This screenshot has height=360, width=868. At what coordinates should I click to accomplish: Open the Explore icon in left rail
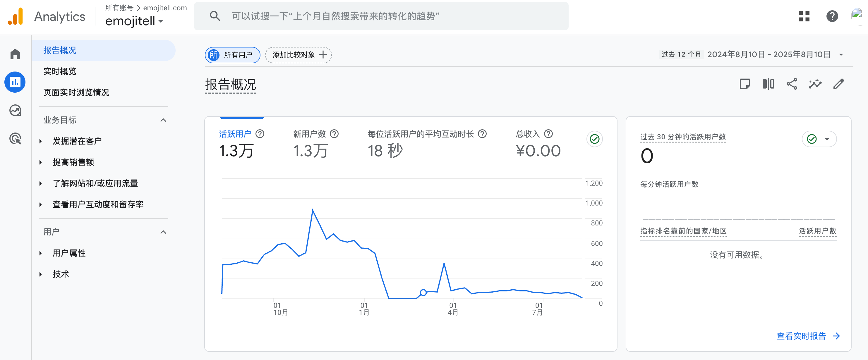tap(15, 110)
